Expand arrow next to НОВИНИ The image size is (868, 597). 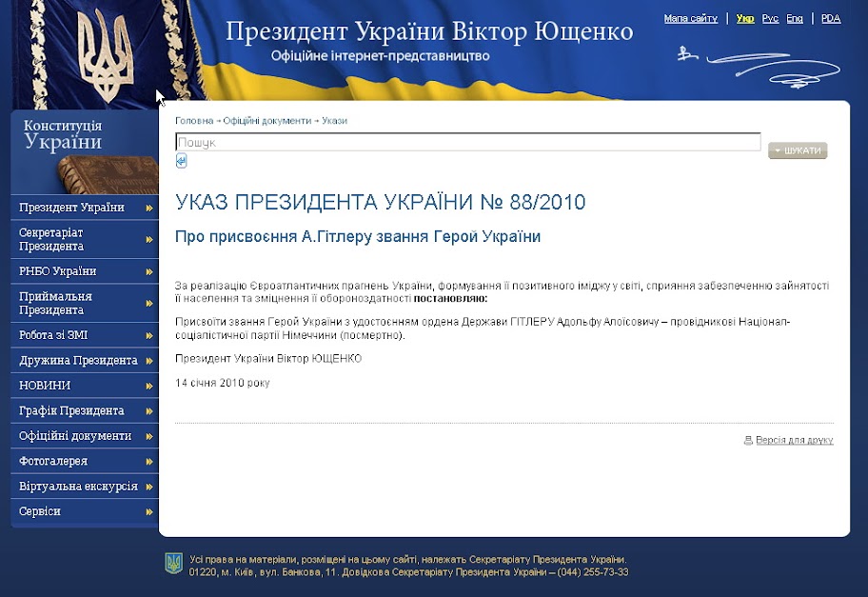(x=148, y=386)
